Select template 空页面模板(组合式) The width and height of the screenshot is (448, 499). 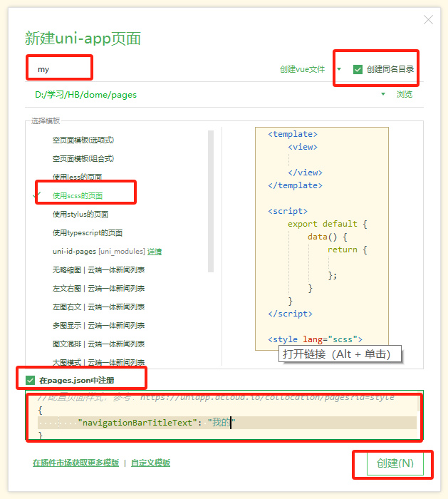[83, 158]
